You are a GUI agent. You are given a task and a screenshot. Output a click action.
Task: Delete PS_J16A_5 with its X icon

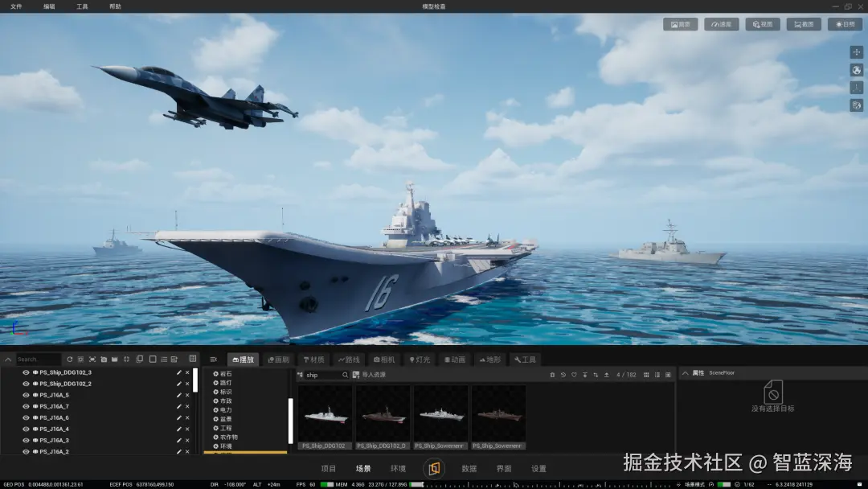[x=187, y=396]
